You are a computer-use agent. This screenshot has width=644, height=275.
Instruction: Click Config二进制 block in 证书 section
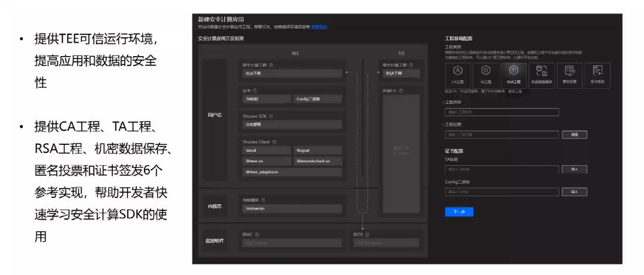pos(318,99)
